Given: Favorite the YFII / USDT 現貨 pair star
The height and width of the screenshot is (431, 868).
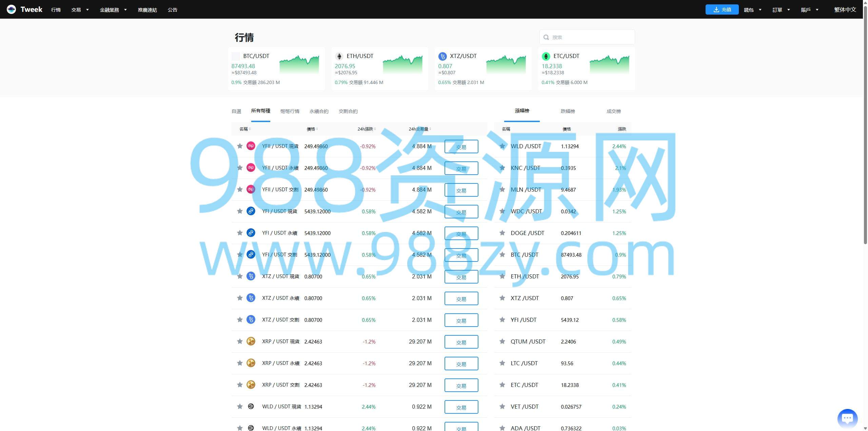Looking at the screenshot, I should (x=240, y=146).
